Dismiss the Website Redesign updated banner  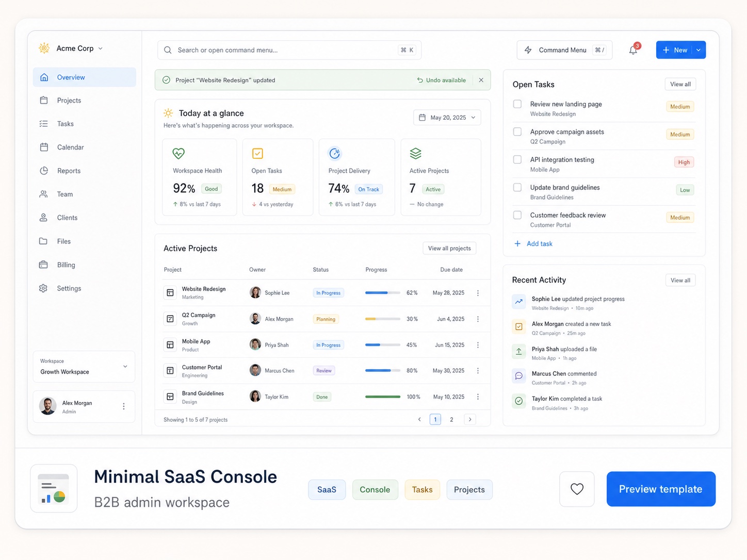(481, 80)
